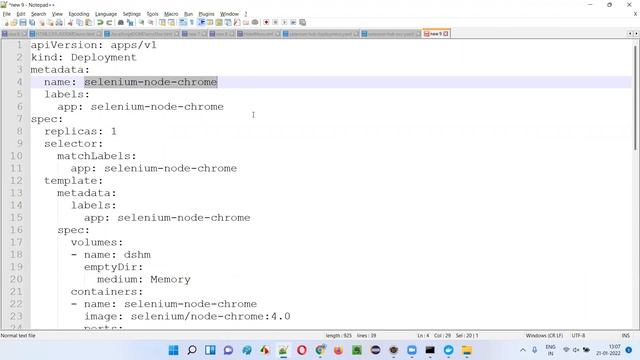Open the Tools menu

coord(152,14)
